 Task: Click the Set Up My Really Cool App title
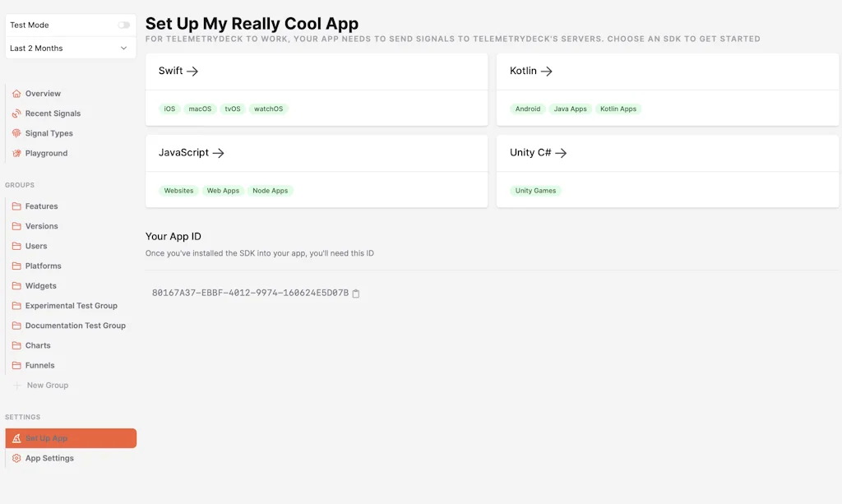tap(252, 24)
